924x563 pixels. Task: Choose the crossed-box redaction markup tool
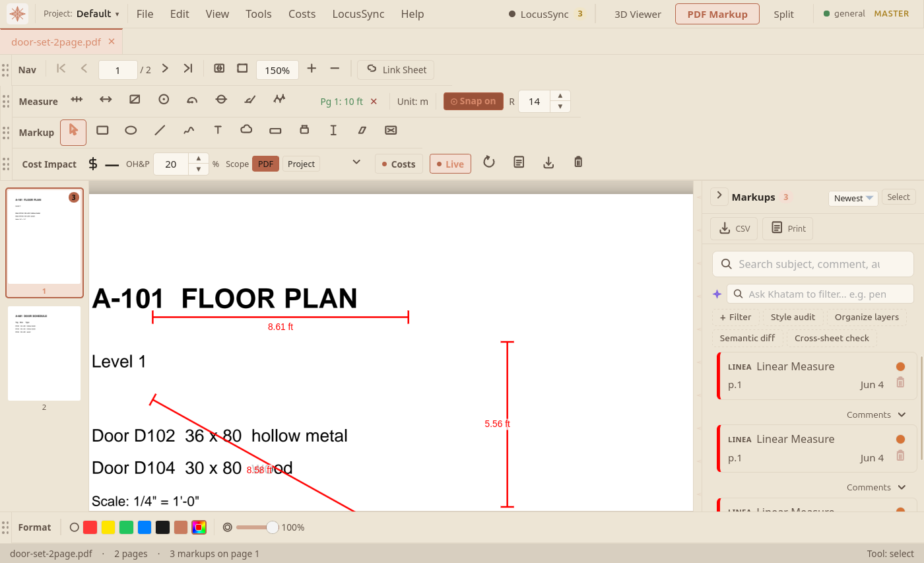click(391, 131)
